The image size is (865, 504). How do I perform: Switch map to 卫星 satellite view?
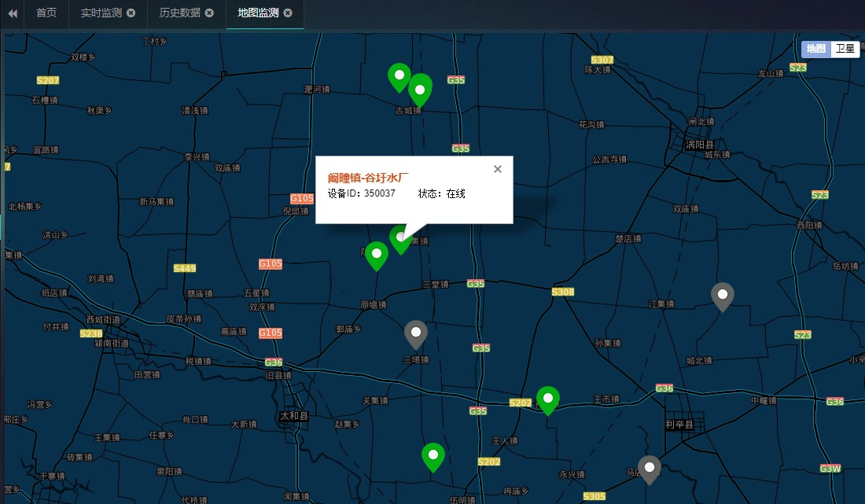point(845,49)
